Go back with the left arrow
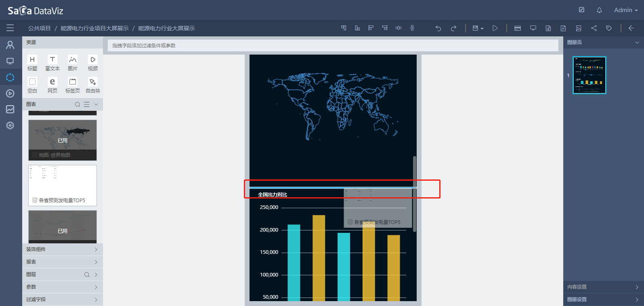This screenshot has height=306, width=644. pyautogui.click(x=631, y=28)
